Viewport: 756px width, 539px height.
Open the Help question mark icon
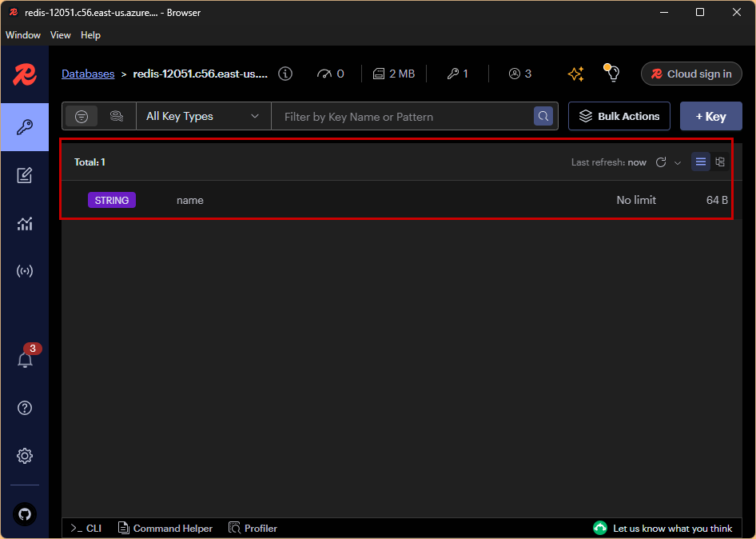(25, 408)
